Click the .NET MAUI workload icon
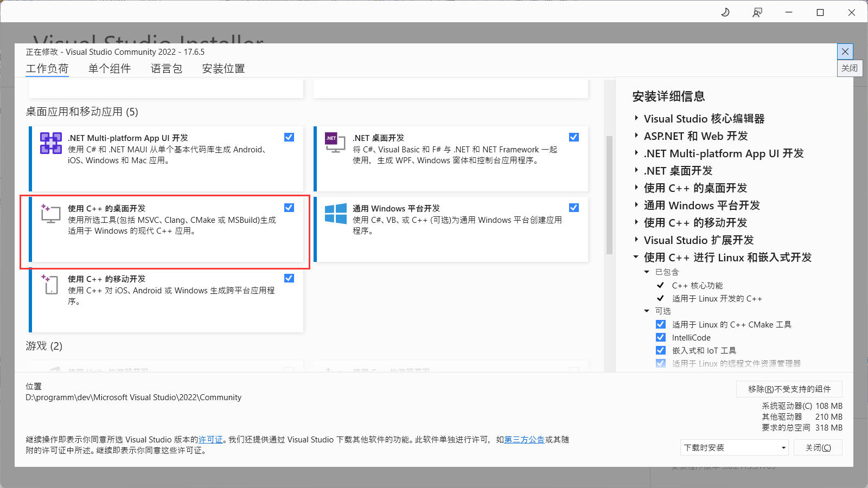868x488 pixels. click(x=51, y=143)
